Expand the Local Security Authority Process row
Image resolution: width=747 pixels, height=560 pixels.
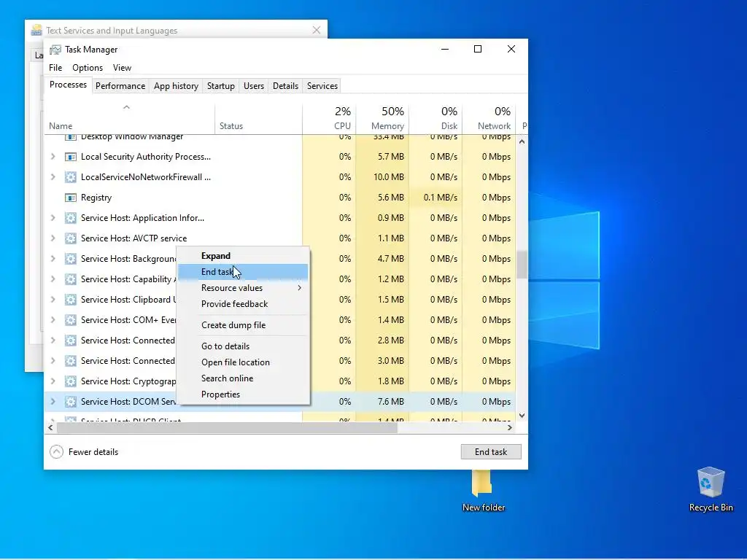coord(53,157)
